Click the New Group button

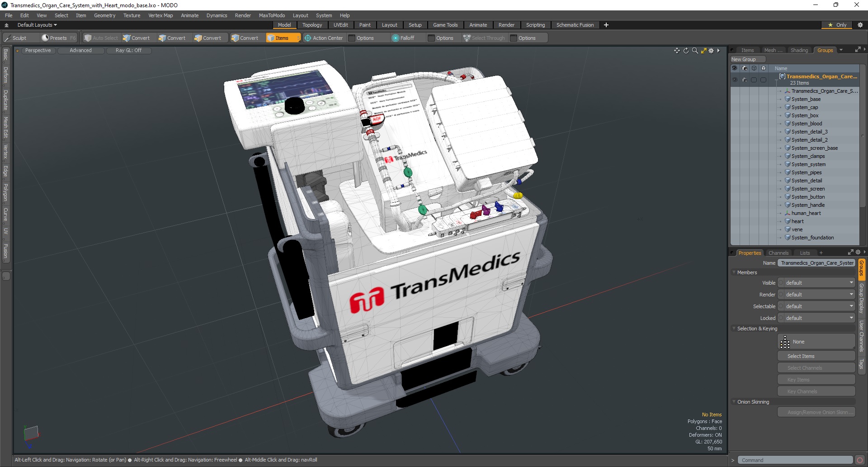[748, 59]
